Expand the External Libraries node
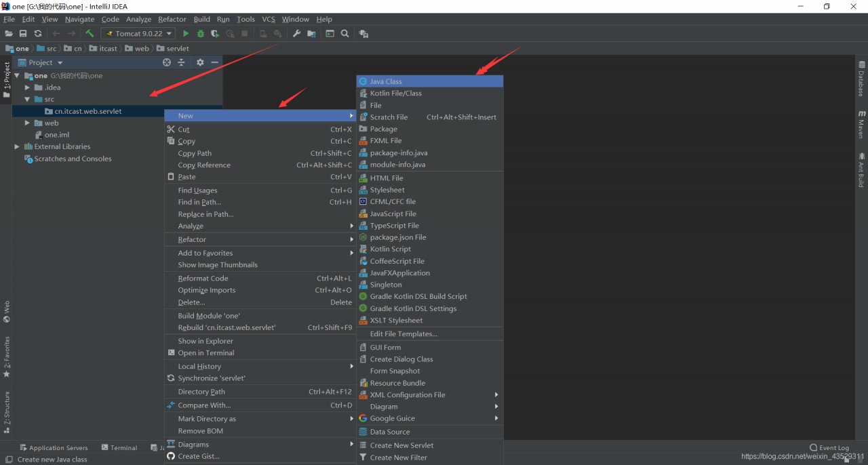 click(x=17, y=146)
